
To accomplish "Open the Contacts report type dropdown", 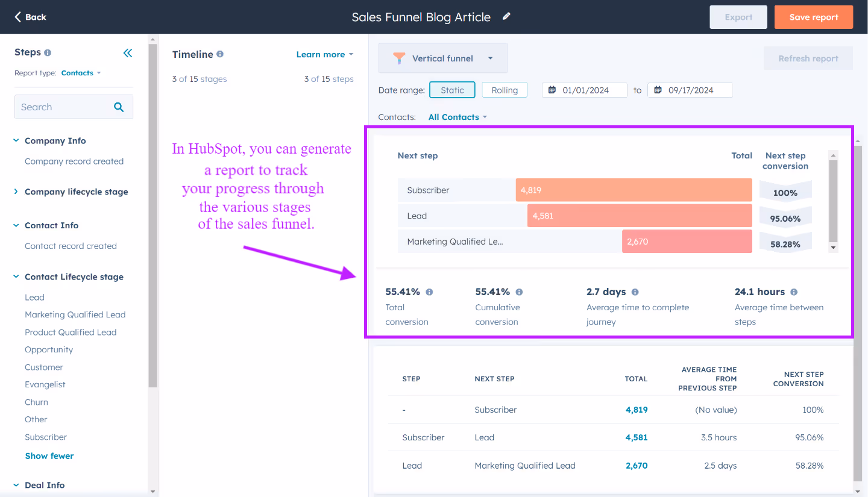I will coord(81,72).
